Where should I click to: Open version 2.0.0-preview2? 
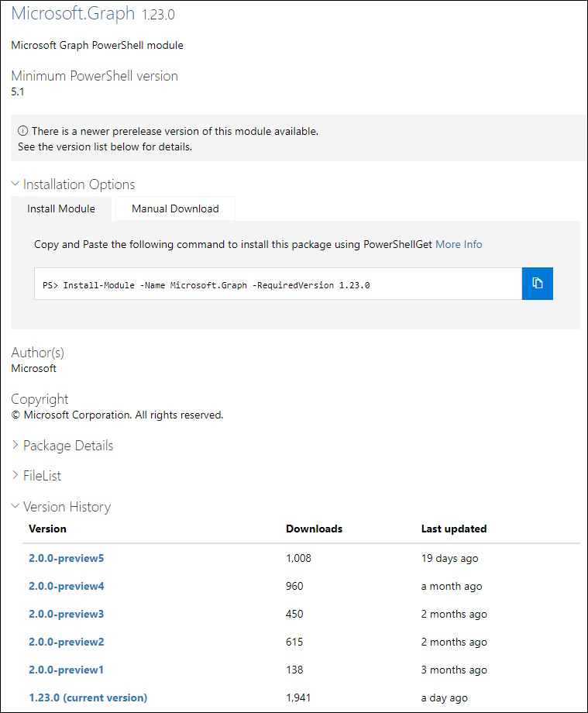pyautogui.click(x=67, y=642)
